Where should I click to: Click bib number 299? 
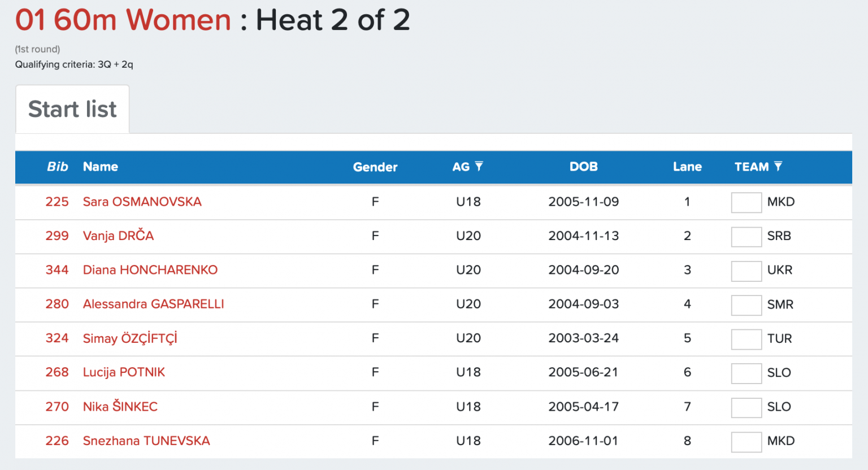coord(57,236)
